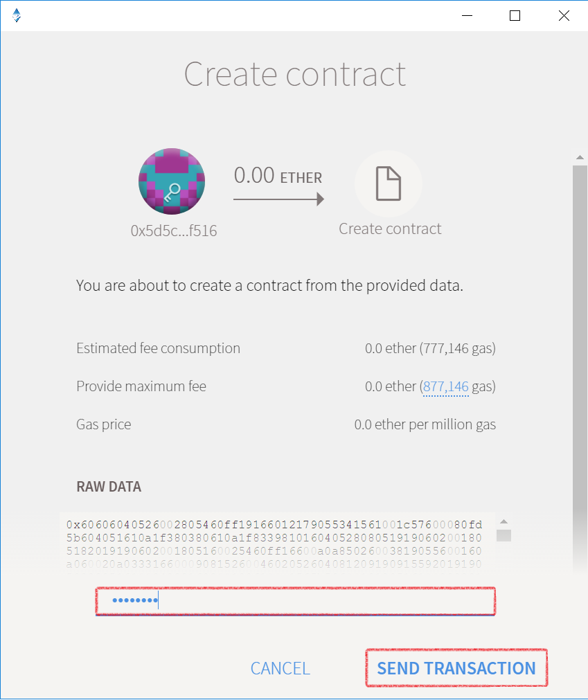The width and height of the screenshot is (588, 700).
Task: Click the Create contract label under file icon
Action: [x=390, y=228]
